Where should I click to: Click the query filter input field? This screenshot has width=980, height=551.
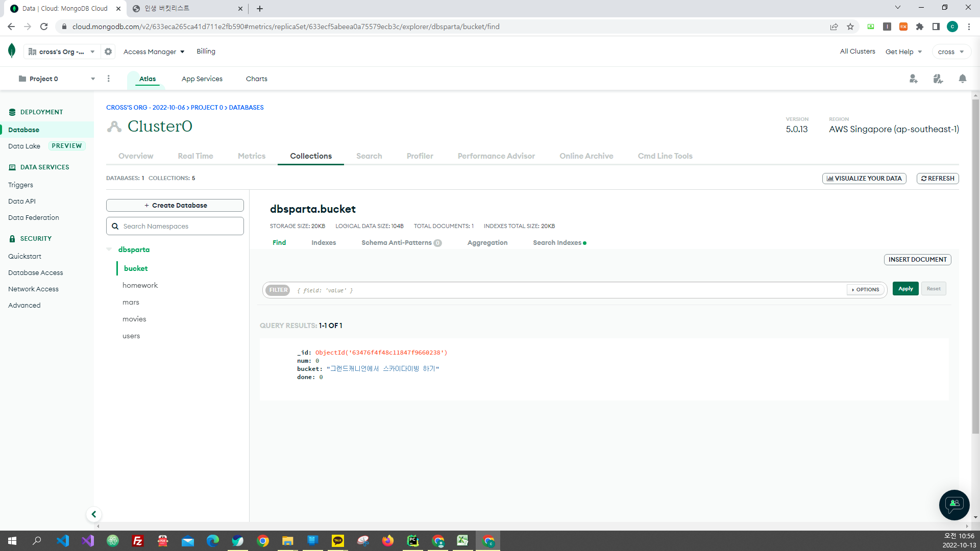click(x=569, y=290)
